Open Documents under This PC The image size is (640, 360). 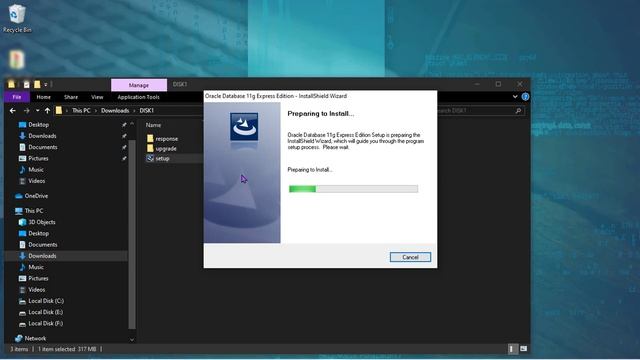coord(42,244)
